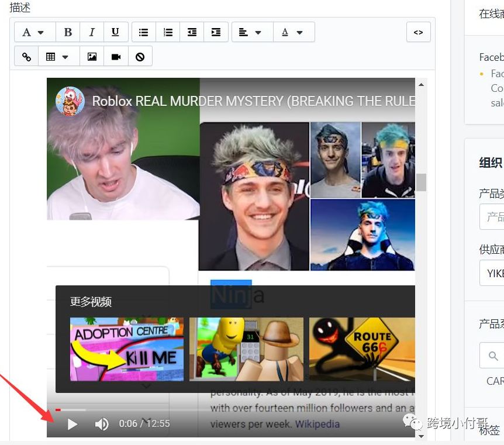Insert a bulleted list

144,32
